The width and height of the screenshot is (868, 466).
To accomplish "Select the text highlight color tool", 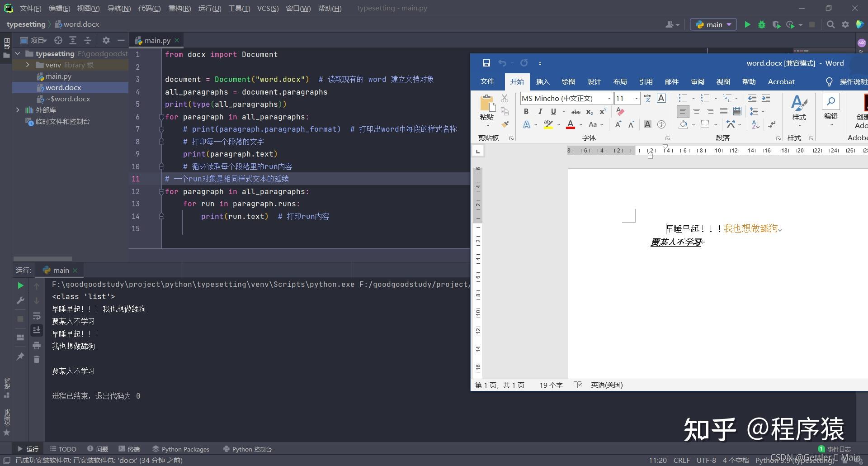I will [x=548, y=124].
